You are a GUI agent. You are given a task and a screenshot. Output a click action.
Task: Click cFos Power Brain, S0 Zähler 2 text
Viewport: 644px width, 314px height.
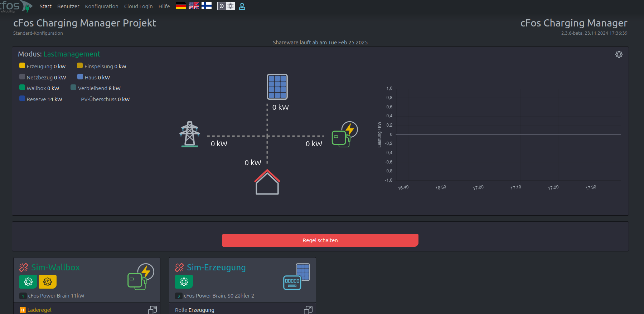tap(219, 296)
